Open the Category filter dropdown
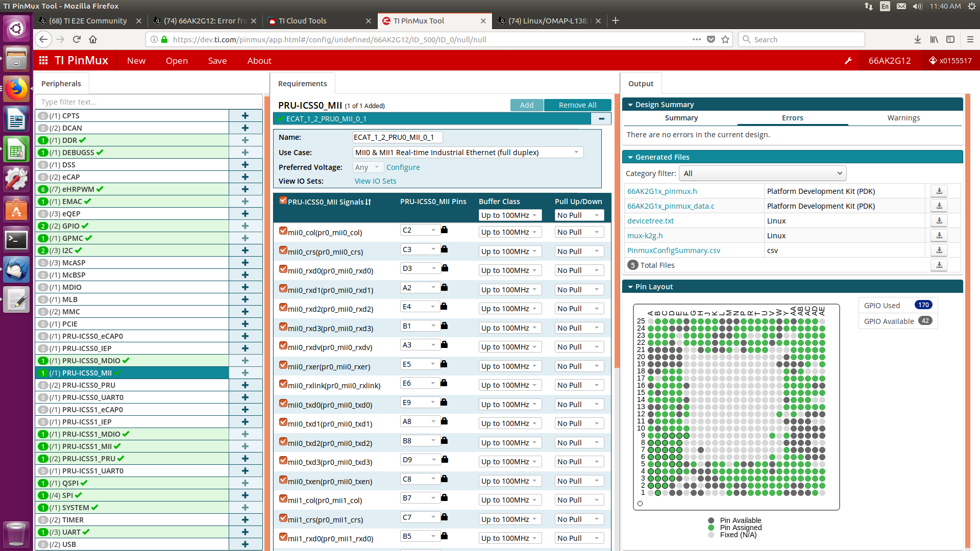 pyautogui.click(x=763, y=173)
